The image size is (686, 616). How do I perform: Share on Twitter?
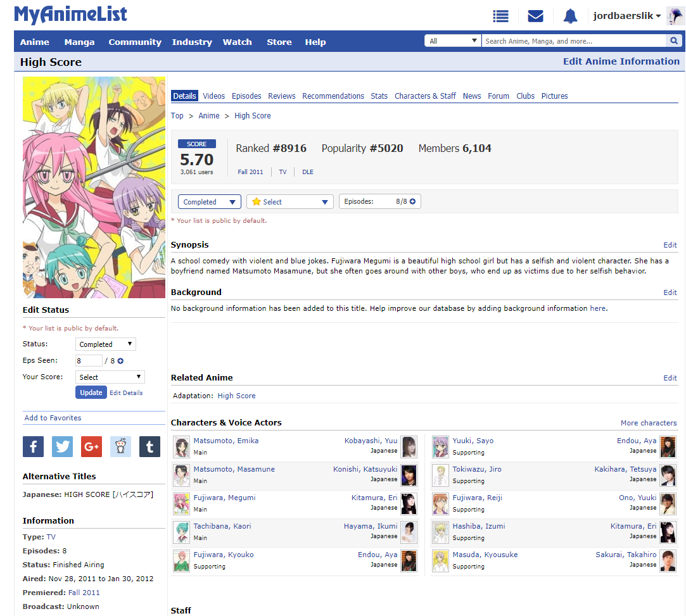coord(62,447)
